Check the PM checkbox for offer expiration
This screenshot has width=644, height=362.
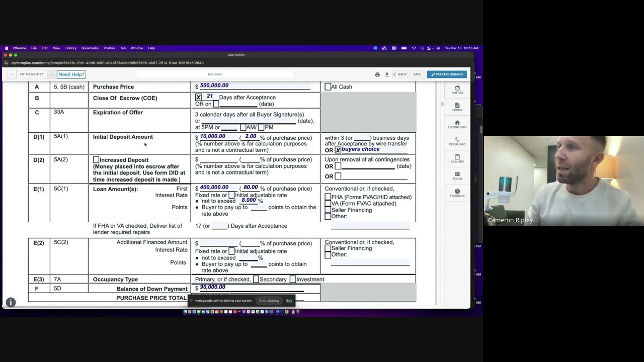pyautogui.click(x=261, y=128)
